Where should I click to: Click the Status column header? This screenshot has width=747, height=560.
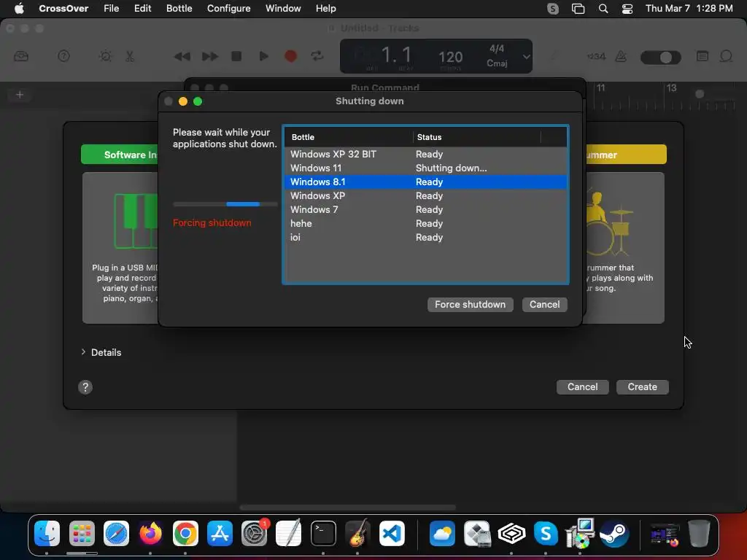(476, 137)
